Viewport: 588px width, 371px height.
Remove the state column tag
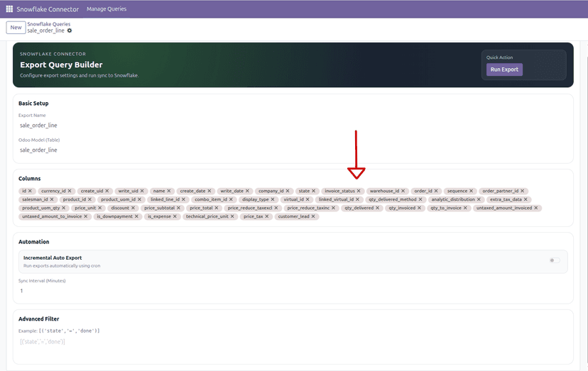coord(313,191)
